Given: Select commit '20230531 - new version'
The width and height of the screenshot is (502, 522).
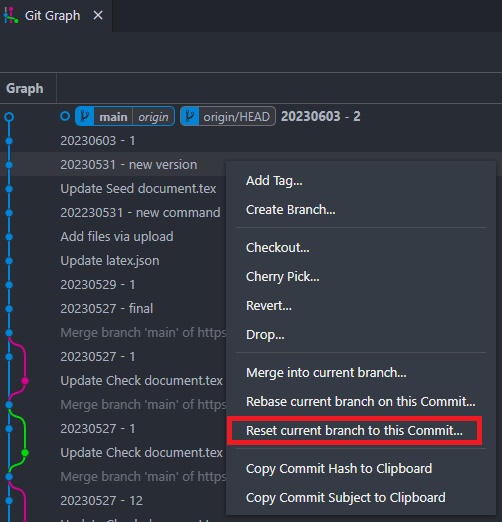Looking at the screenshot, I should [x=129, y=165].
